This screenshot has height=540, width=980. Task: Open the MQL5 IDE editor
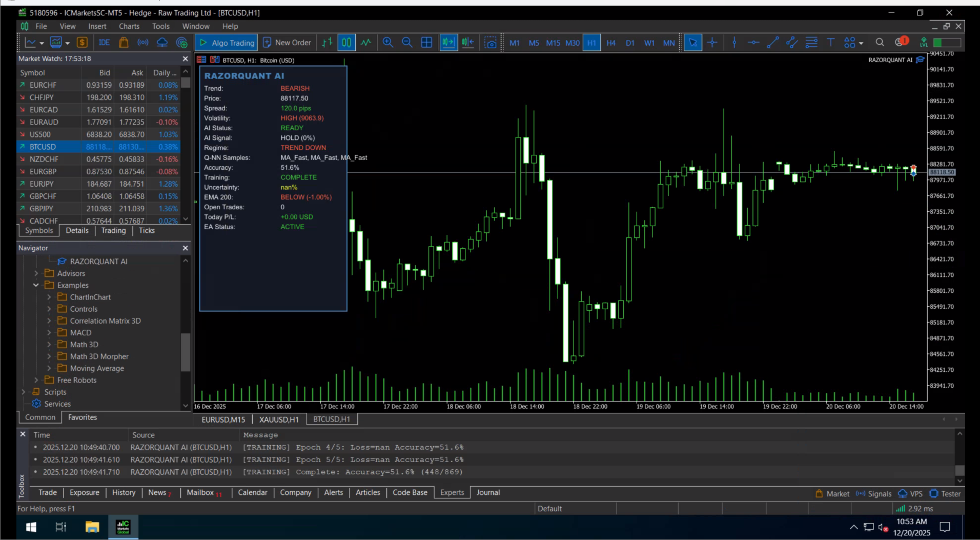[x=104, y=43]
